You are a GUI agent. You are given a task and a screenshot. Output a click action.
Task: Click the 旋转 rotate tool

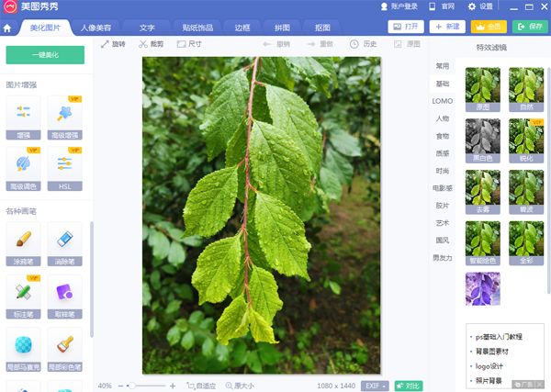113,44
